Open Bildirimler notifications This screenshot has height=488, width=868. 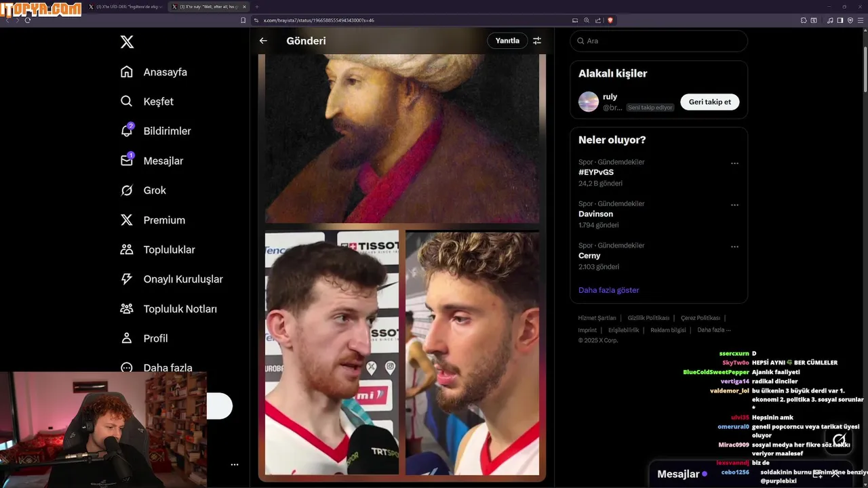pos(156,131)
